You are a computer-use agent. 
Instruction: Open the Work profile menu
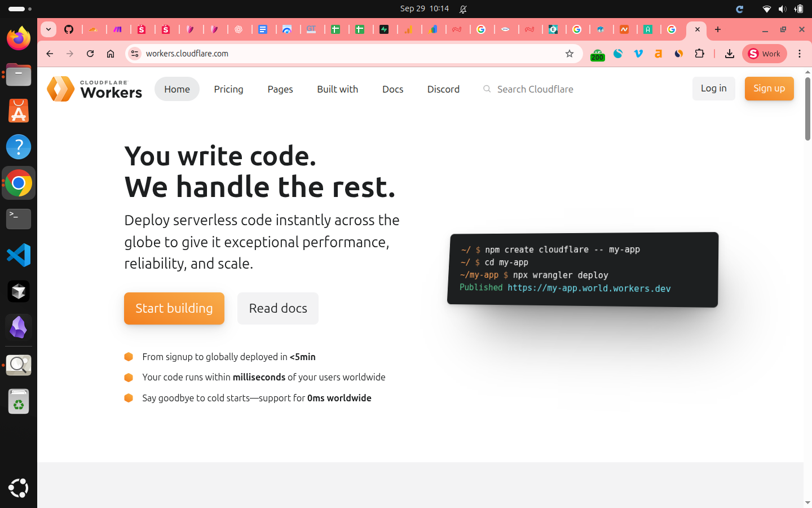pos(764,54)
